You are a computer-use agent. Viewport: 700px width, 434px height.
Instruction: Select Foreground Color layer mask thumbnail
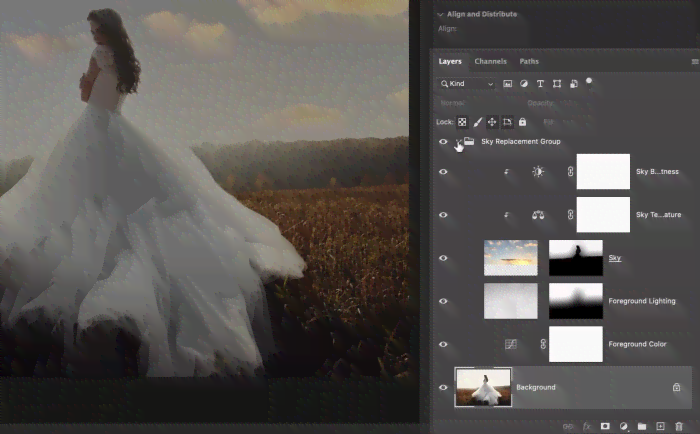pyautogui.click(x=575, y=344)
